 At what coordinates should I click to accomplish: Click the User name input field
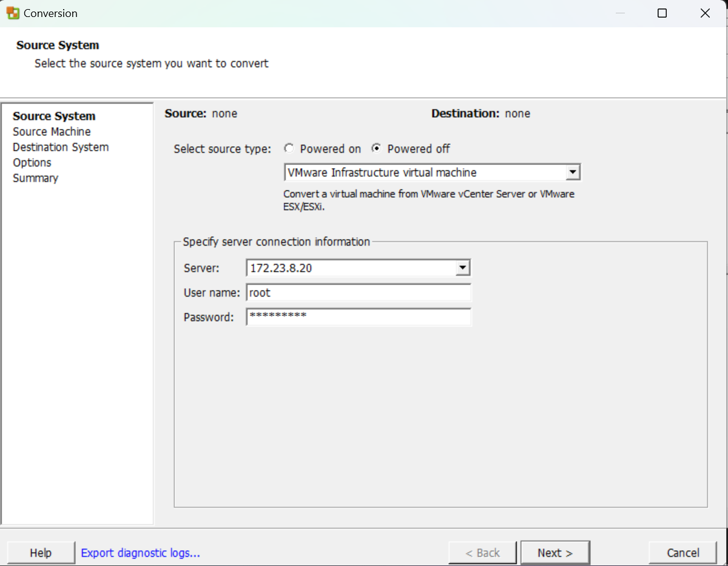point(359,292)
